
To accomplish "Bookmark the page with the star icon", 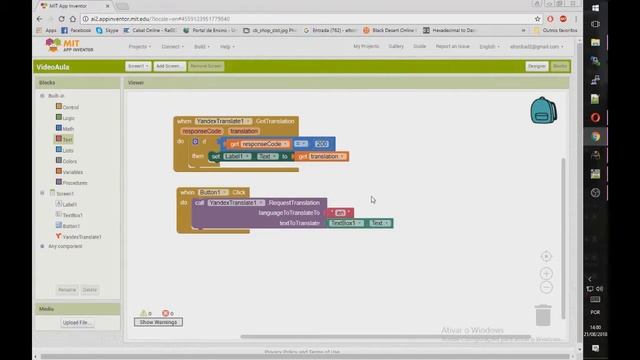I will (538, 19).
